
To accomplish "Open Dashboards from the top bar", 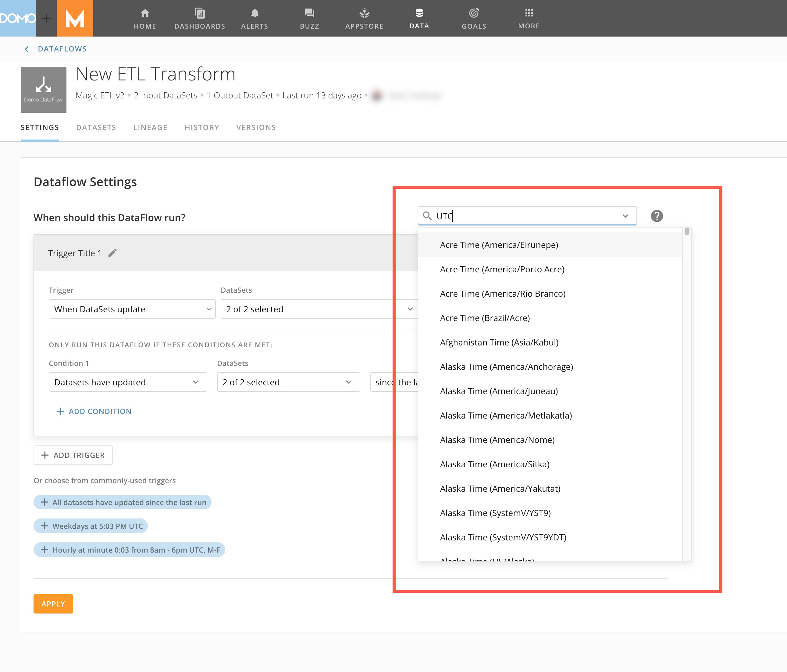I will (x=199, y=18).
